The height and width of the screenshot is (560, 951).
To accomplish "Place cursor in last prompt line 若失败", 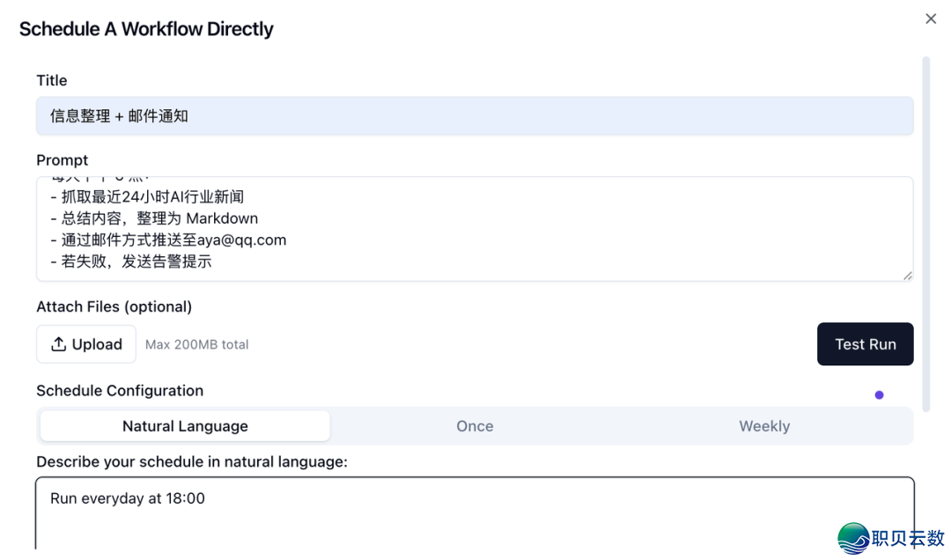I will point(136,262).
